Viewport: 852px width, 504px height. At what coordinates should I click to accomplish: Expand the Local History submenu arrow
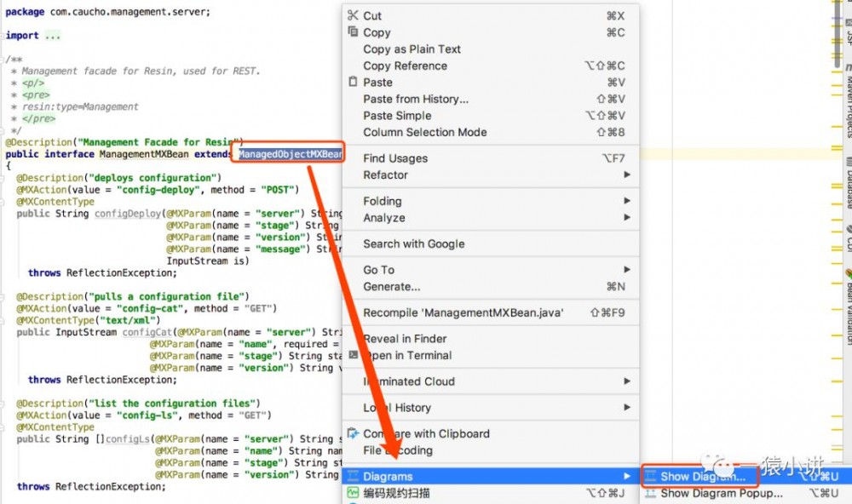click(627, 407)
